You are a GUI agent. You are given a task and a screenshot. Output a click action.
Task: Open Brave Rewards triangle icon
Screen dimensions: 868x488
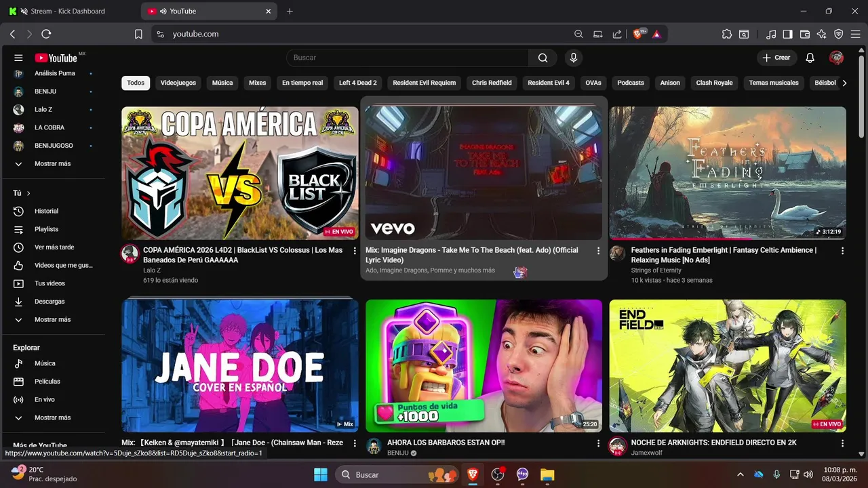click(656, 34)
